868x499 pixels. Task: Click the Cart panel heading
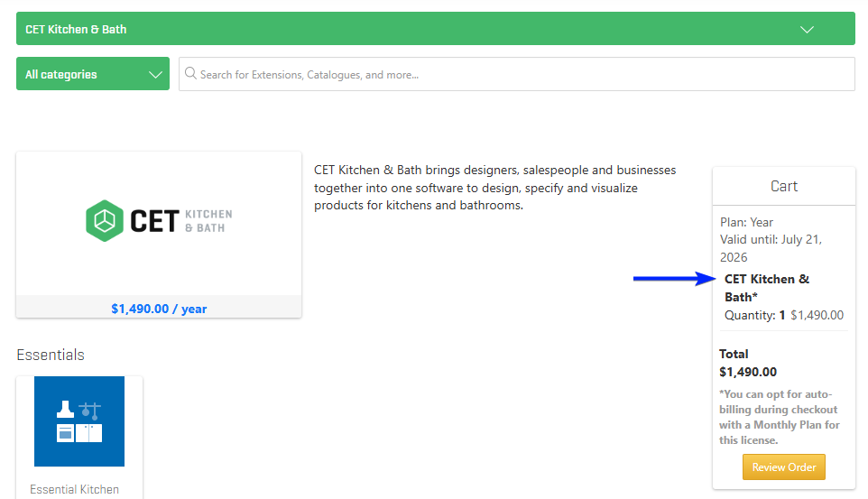pyautogui.click(x=784, y=186)
